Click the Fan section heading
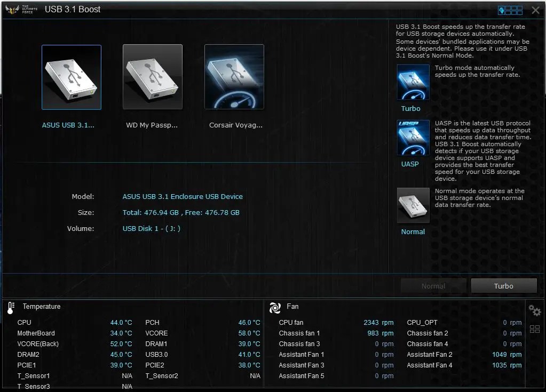Screen dimensions: 546x392 click(x=292, y=307)
